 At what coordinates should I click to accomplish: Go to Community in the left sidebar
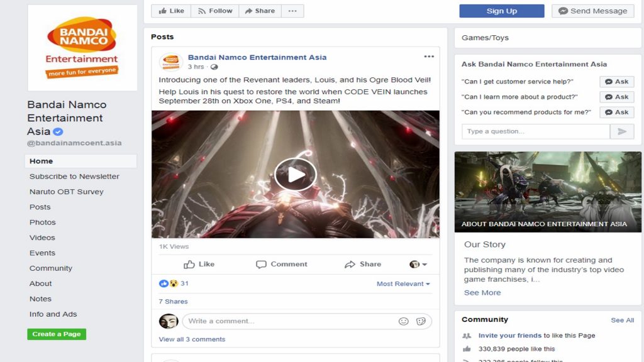(50, 268)
